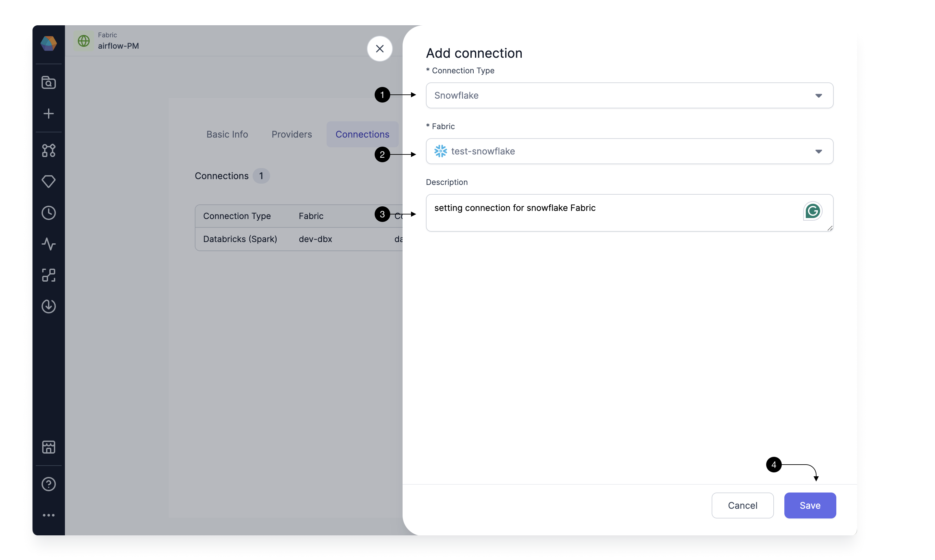Cancel adding the connection

pos(742,505)
